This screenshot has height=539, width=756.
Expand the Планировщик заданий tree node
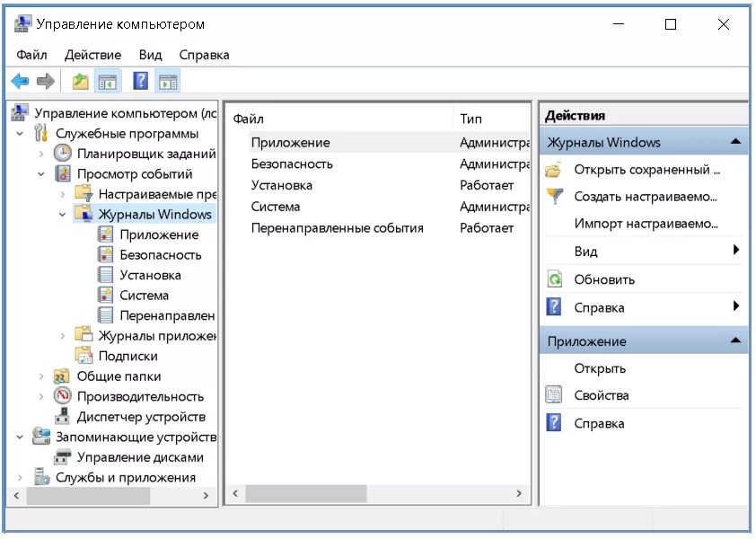(x=41, y=154)
